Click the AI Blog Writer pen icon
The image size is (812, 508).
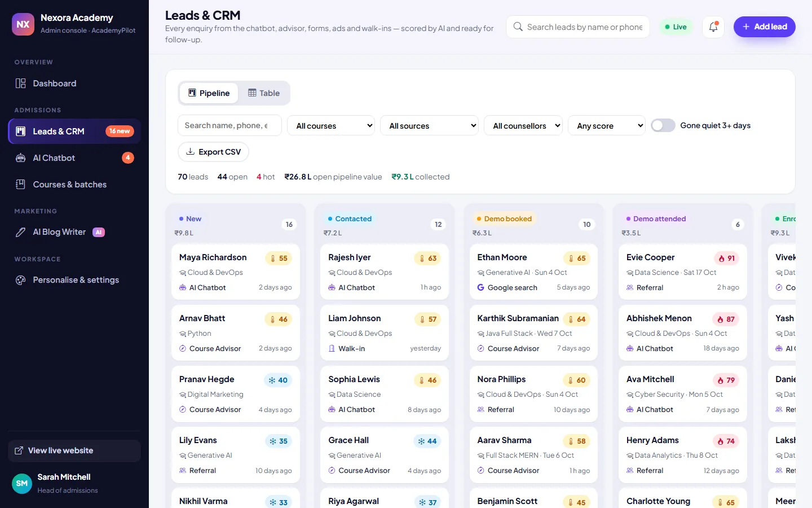(x=21, y=232)
